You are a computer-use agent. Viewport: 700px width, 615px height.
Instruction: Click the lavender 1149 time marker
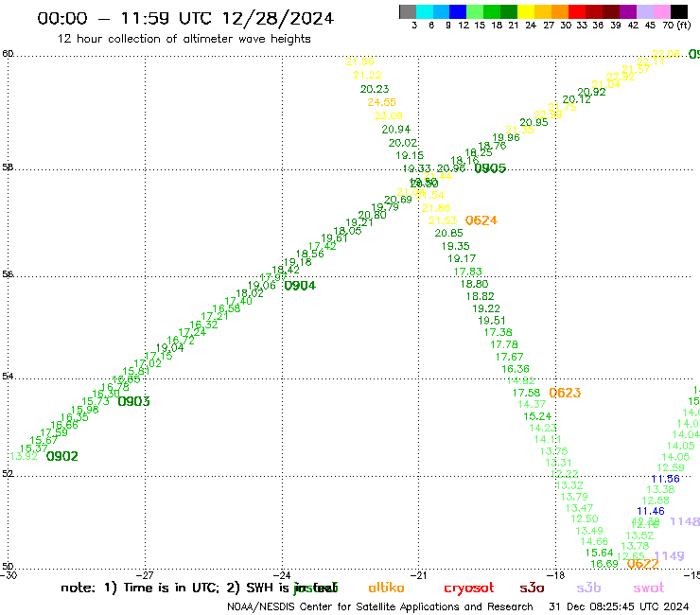[669, 555]
